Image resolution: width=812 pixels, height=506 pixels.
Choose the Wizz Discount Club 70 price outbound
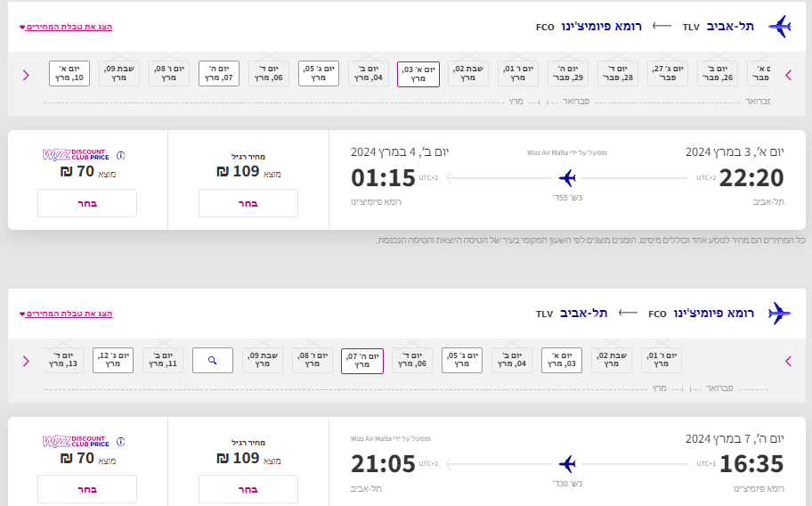pyautogui.click(x=87, y=203)
